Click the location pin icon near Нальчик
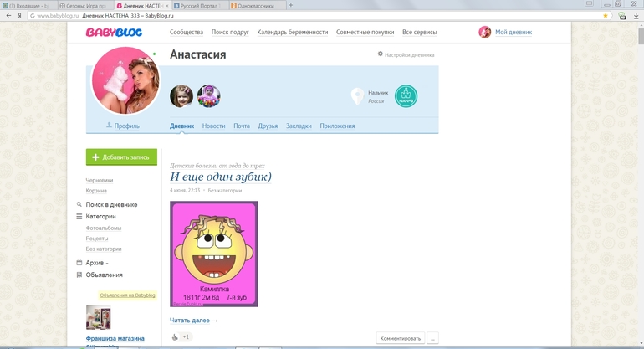This screenshot has height=349, width=644. 357,96
